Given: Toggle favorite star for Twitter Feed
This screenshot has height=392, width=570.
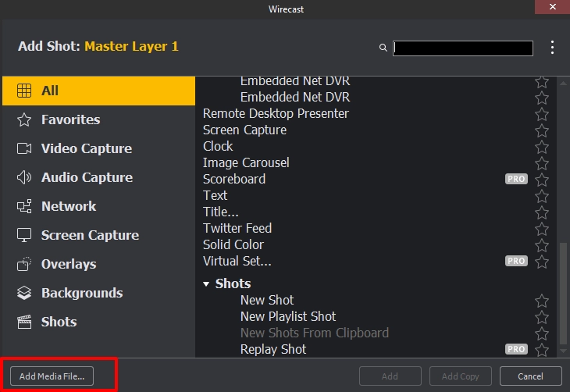Looking at the screenshot, I should click(x=542, y=229).
